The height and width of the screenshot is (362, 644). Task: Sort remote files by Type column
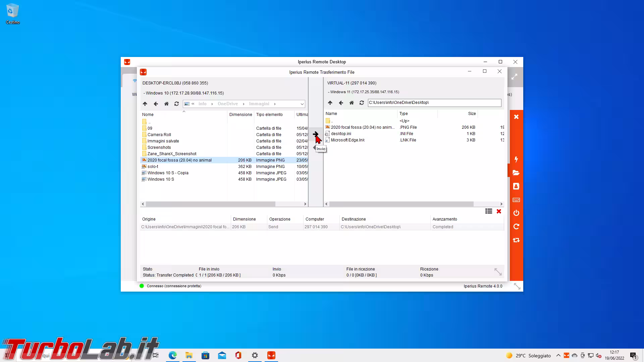coord(404,114)
